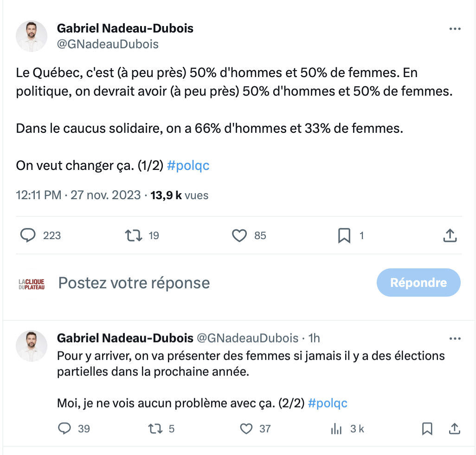The height and width of the screenshot is (455, 476).
Task: Click the Répondre button
Action: click(x=418, y=282)
